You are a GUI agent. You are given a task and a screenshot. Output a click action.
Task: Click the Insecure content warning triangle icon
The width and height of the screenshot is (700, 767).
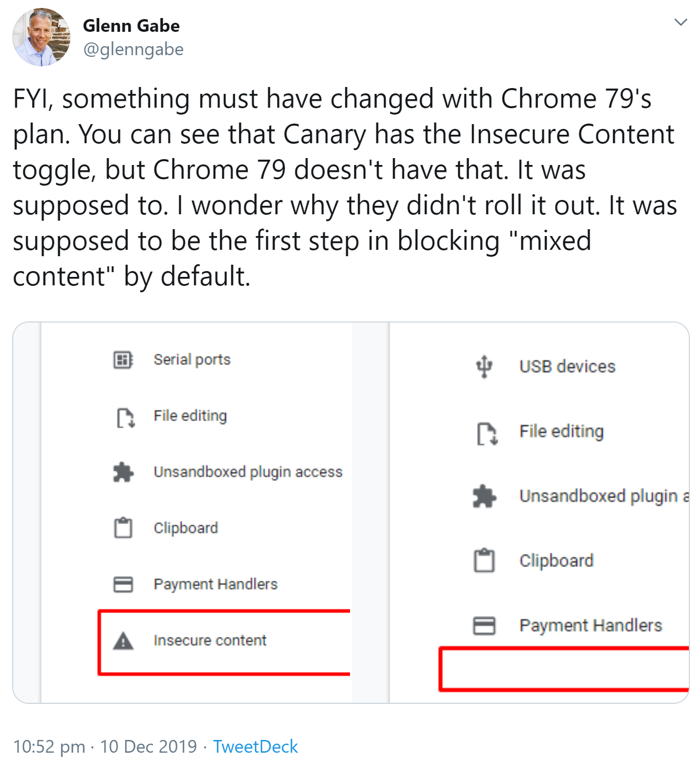pos(124,641)
